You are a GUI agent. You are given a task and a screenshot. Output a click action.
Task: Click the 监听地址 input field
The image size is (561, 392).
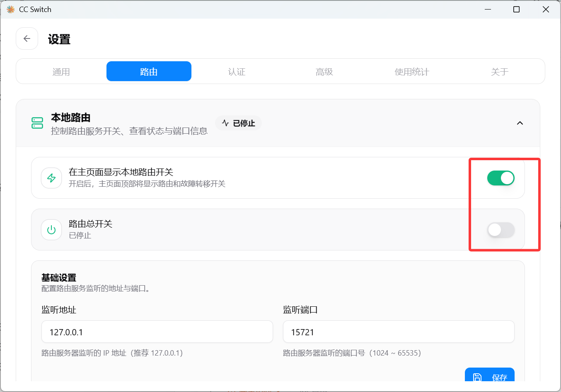point(157,332)
